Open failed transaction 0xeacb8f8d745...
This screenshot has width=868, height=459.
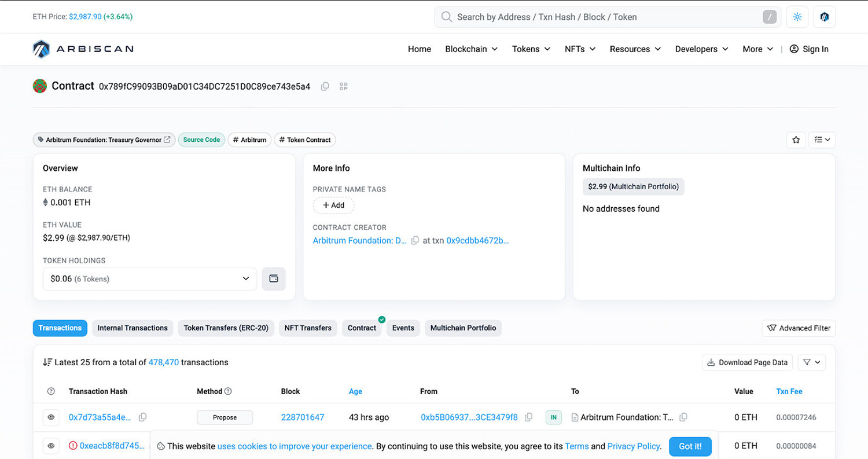coord(112,446)
